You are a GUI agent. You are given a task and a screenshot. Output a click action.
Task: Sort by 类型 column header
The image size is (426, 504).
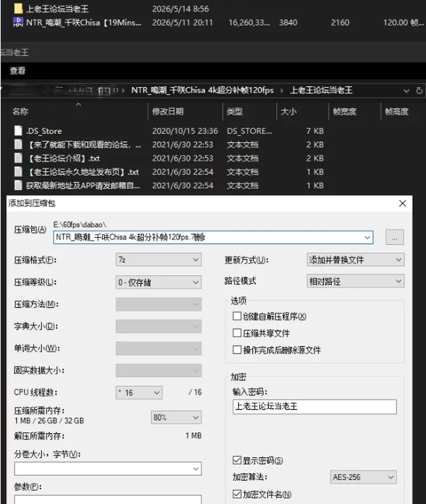click(x=235, y=112)
